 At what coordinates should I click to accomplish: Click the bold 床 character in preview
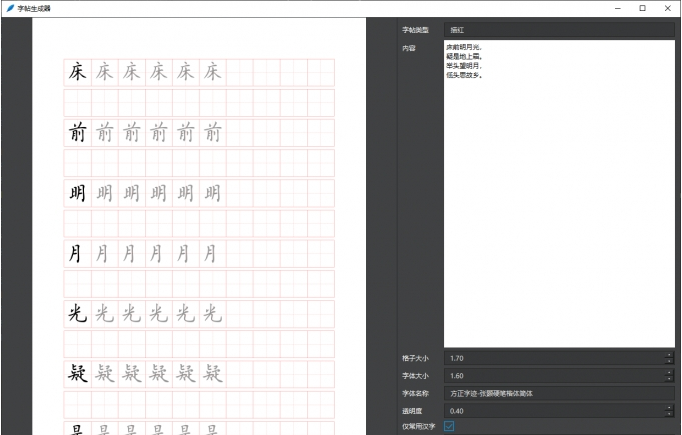[77, 72]
